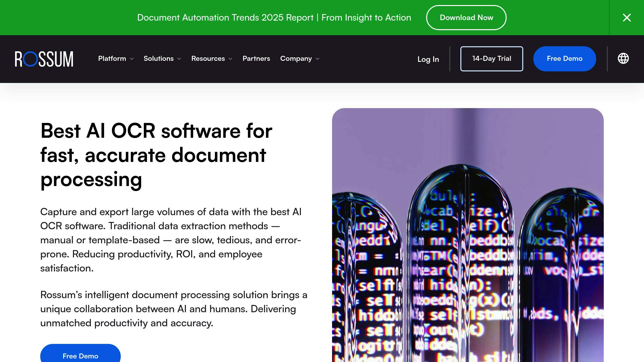
Task: Start the 14-Day Trial
Action: [492, 59]
